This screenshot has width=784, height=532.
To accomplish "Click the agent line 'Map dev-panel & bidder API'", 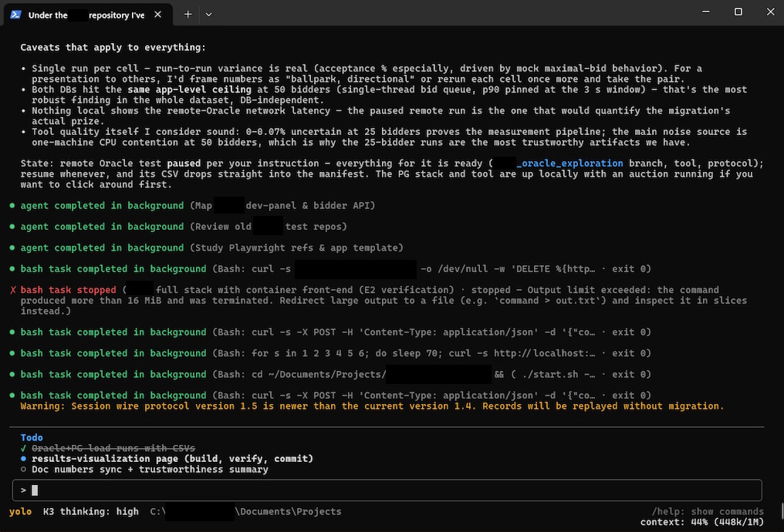I will click(198, 205).
